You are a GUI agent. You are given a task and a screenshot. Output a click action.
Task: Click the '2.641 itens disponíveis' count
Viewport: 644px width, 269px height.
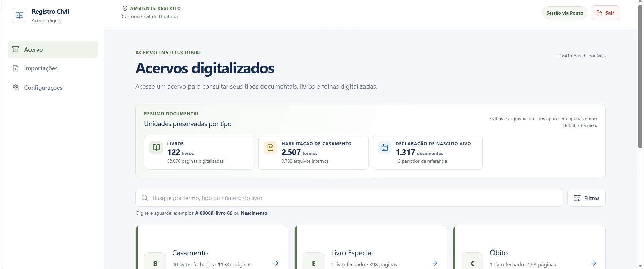coord(582,56)
